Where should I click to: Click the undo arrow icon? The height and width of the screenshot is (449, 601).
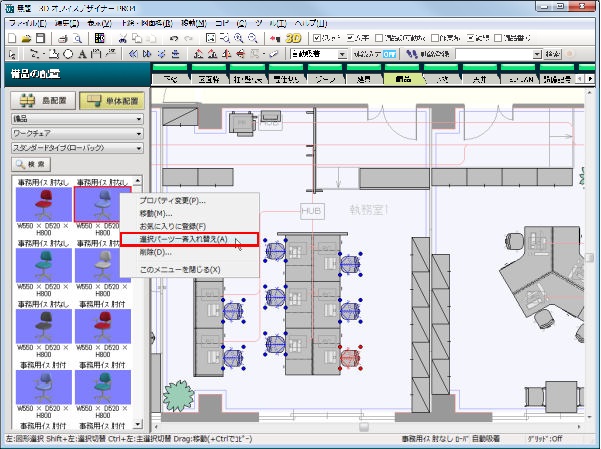(x=173, y=37)
